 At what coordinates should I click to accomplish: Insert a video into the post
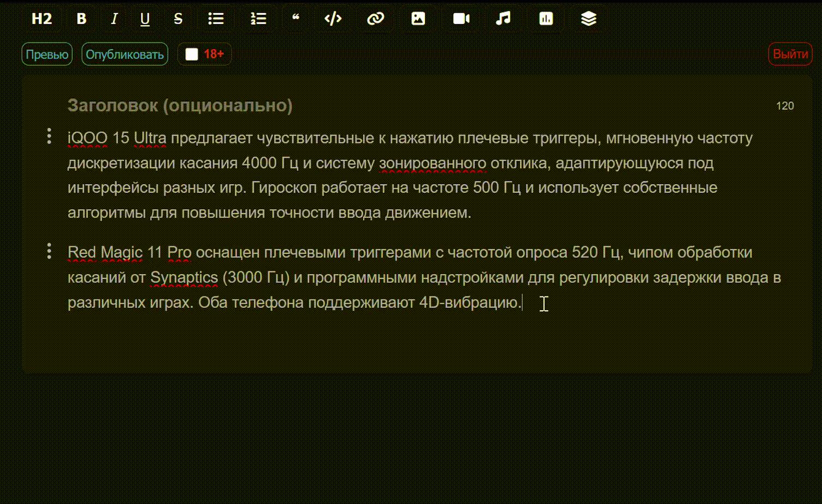coord(460,19)
